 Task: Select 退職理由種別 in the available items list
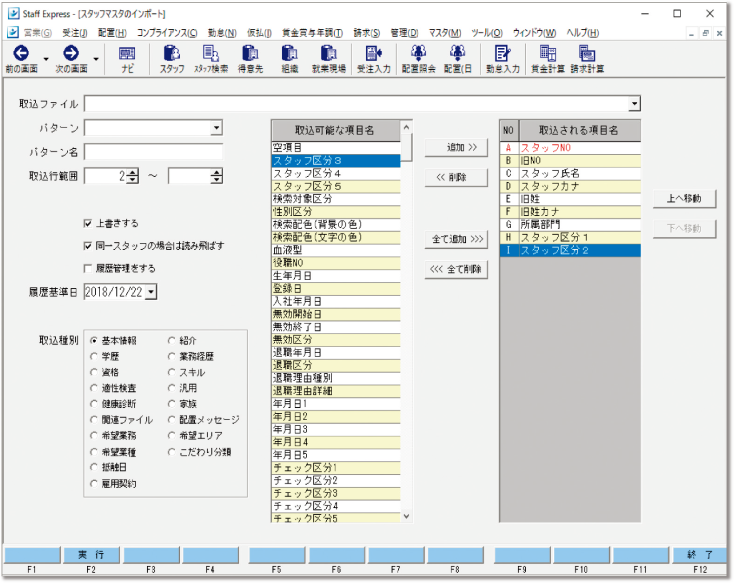[336, 378]
